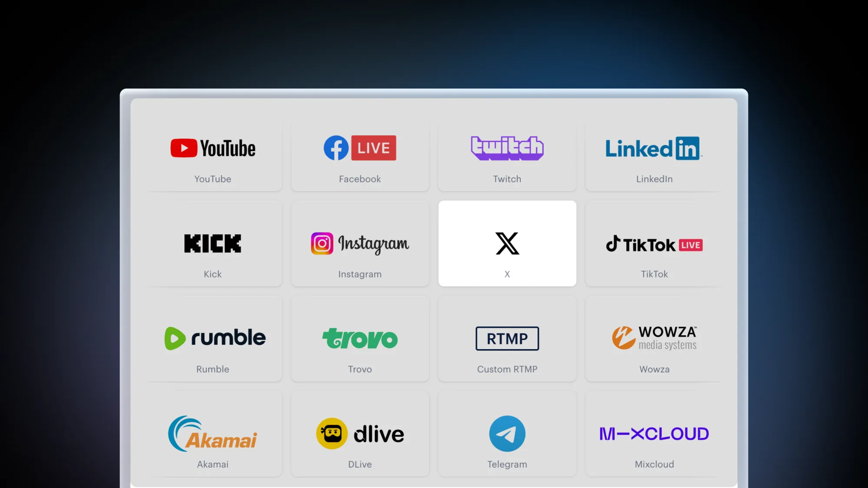Select Trovo as live destination
This screenshot has width=868, height=488.
click(360, 338)
